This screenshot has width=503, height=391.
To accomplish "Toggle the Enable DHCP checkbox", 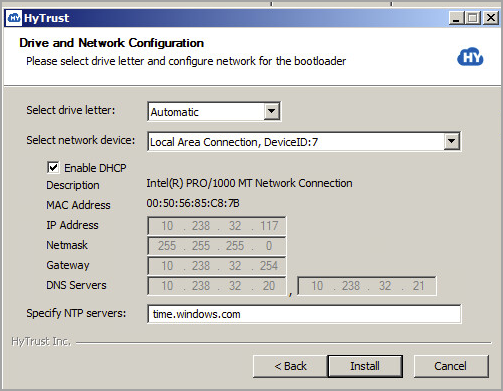I will click(x=53, y=168).
